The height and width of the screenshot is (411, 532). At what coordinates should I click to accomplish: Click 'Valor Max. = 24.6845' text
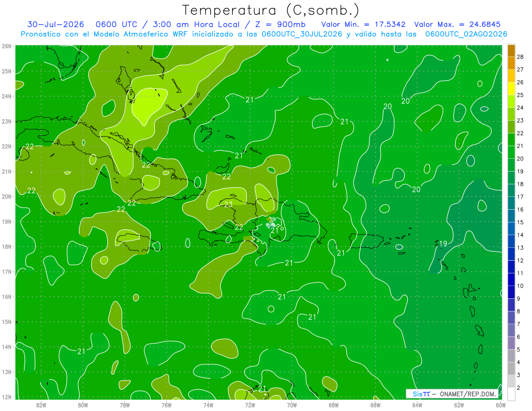[457, 25]
